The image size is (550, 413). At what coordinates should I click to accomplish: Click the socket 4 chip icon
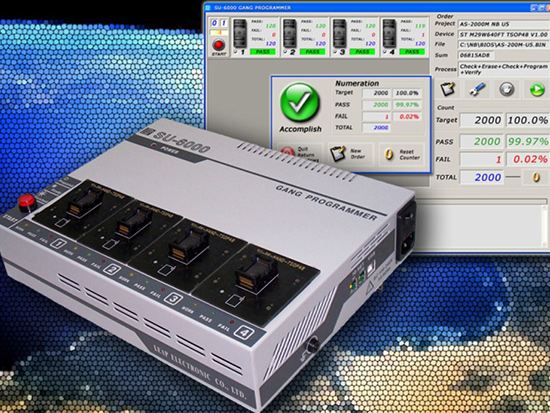click(390, 33)
